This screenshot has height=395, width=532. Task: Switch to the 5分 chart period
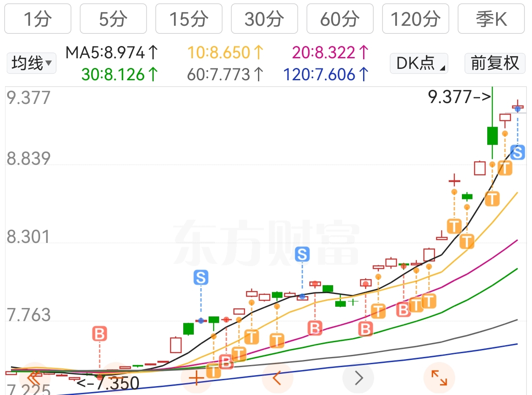(113, 19)
